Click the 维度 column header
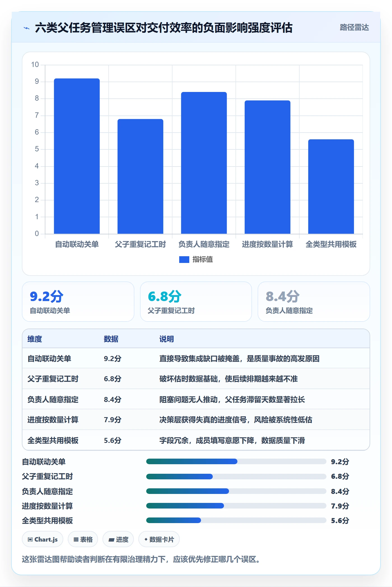 [35, 339]
